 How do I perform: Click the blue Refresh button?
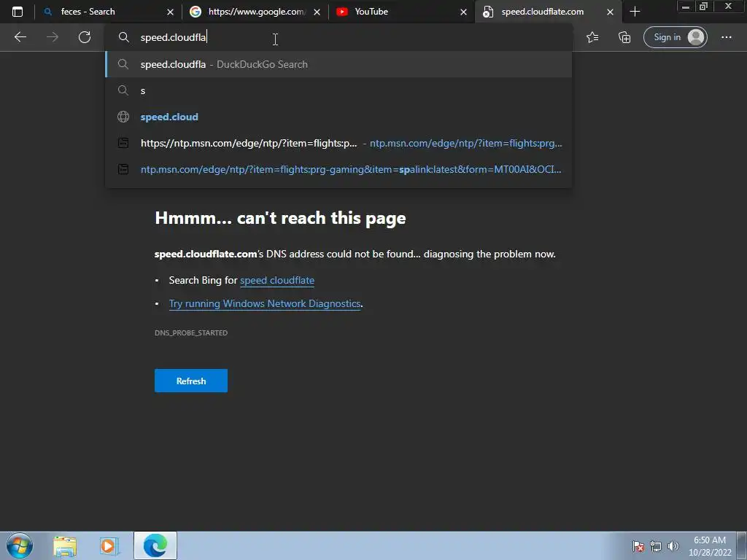tap(190, 381)
